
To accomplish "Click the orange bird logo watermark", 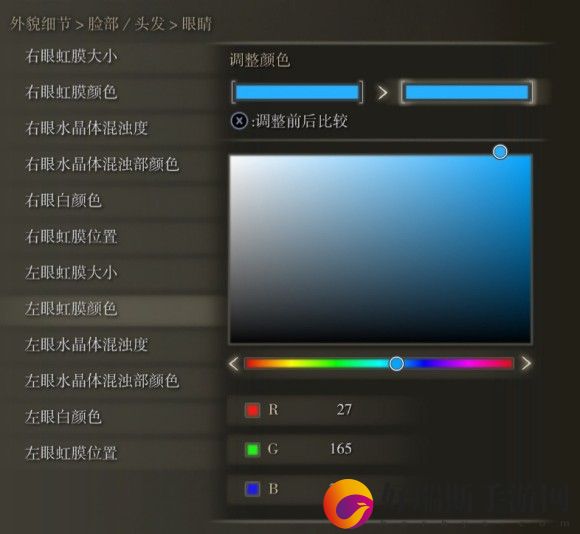I will 348,504.
